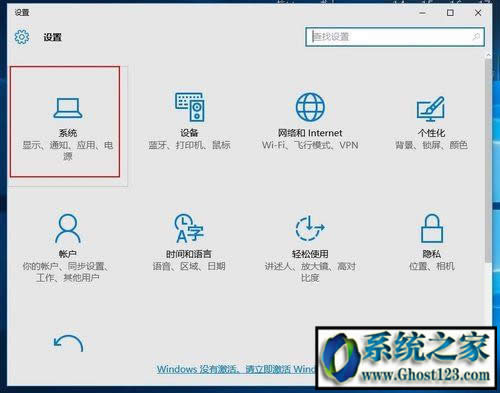Click the 设备 title label
500x393 pixels.
(x=189, y=133)
